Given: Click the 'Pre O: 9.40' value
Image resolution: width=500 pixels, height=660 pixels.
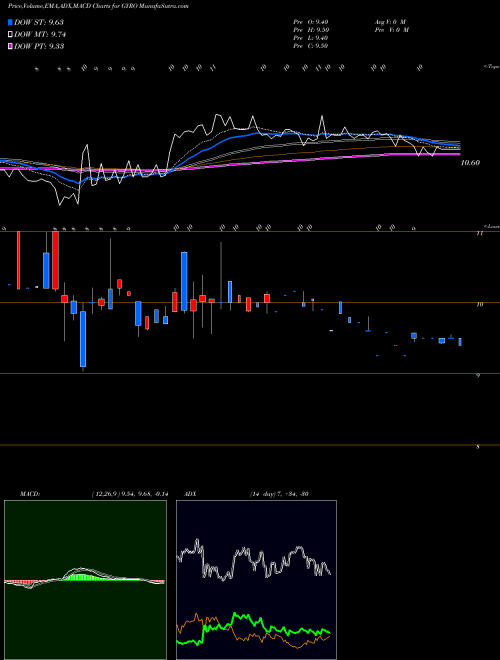Looking at the screenshot, I should (311, 22).
